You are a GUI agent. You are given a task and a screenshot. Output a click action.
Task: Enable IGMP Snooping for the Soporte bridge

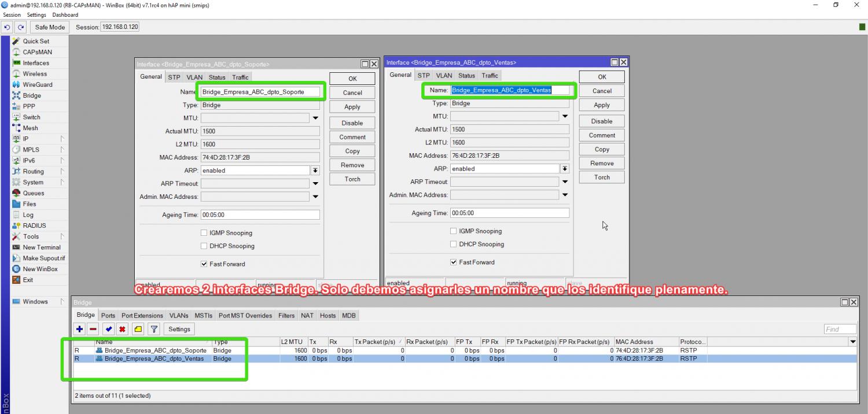point(204,233)
